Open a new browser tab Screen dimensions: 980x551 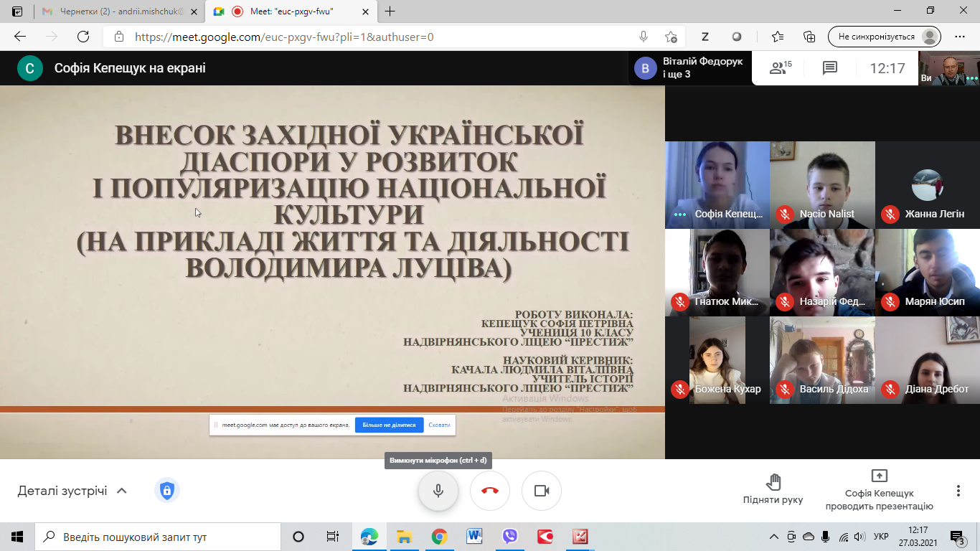(390, 11)
